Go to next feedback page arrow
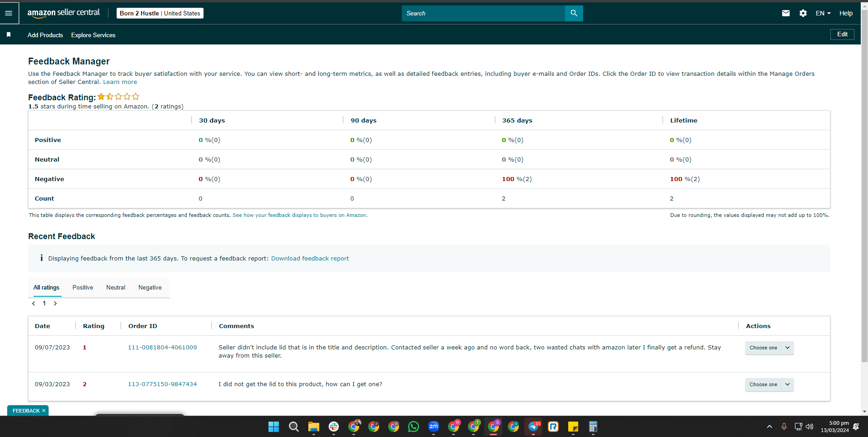The height and width of the screenshot is (437, 868). (55, 304)
